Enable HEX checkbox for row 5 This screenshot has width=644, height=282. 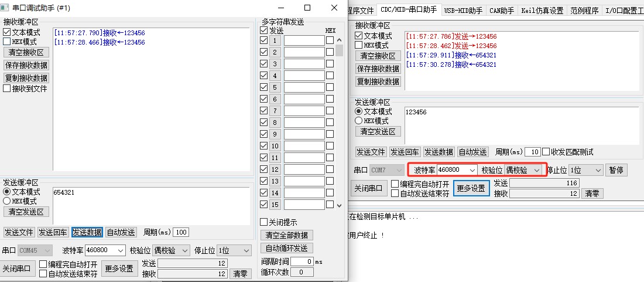330,87
